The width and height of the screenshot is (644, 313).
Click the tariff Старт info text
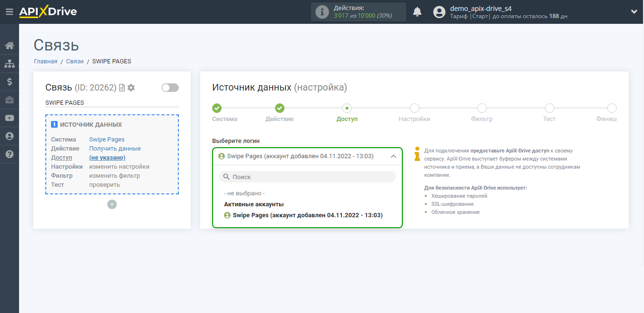pos(509,16)
